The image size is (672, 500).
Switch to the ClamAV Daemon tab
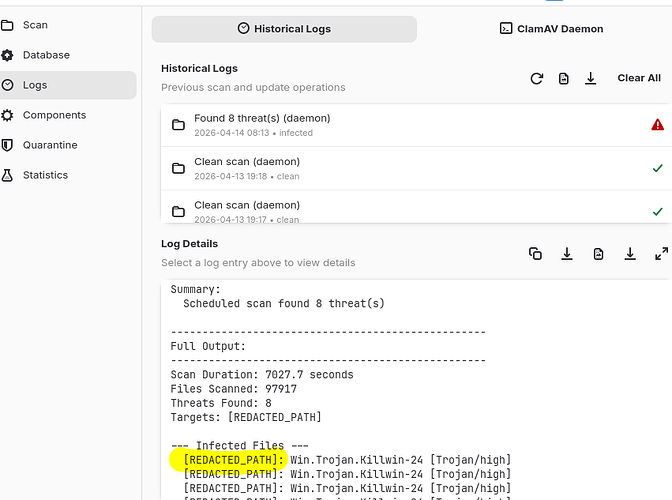[x=551, y=29]
